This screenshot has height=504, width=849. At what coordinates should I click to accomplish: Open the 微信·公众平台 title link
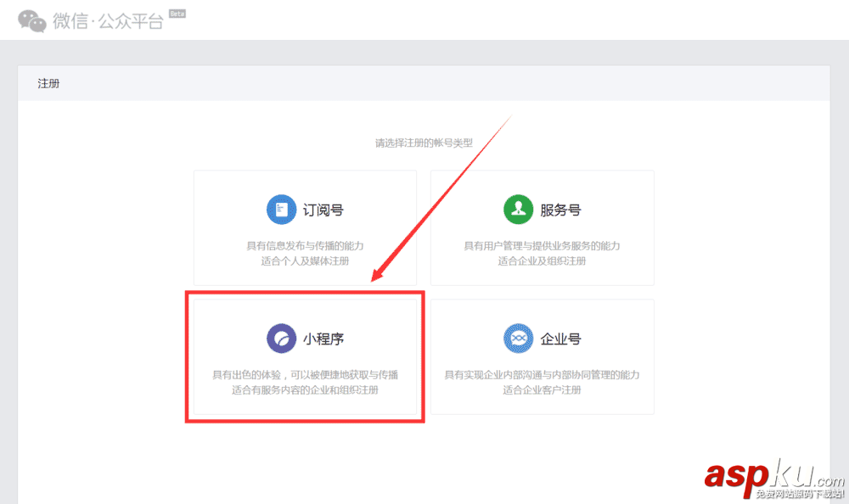[109, 21]
